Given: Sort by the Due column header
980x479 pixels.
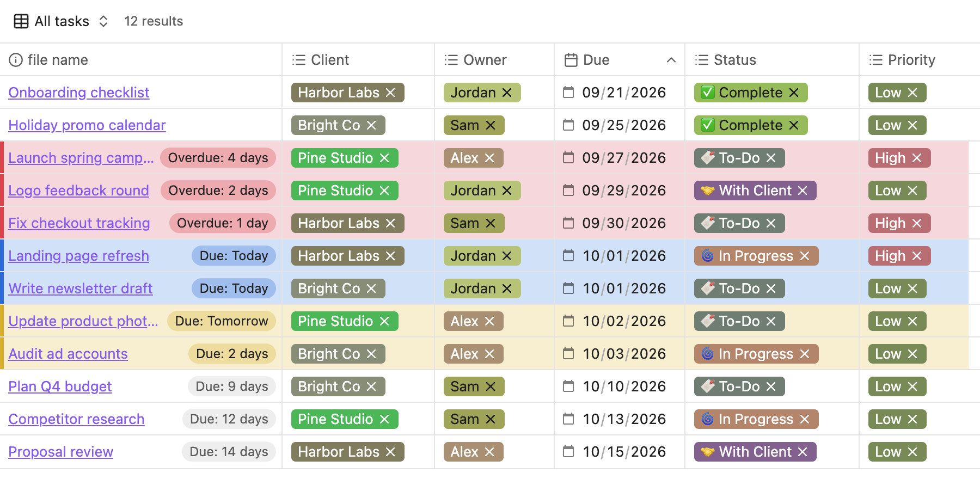Looking at the screenshot, I should click(x=620, y=60).
